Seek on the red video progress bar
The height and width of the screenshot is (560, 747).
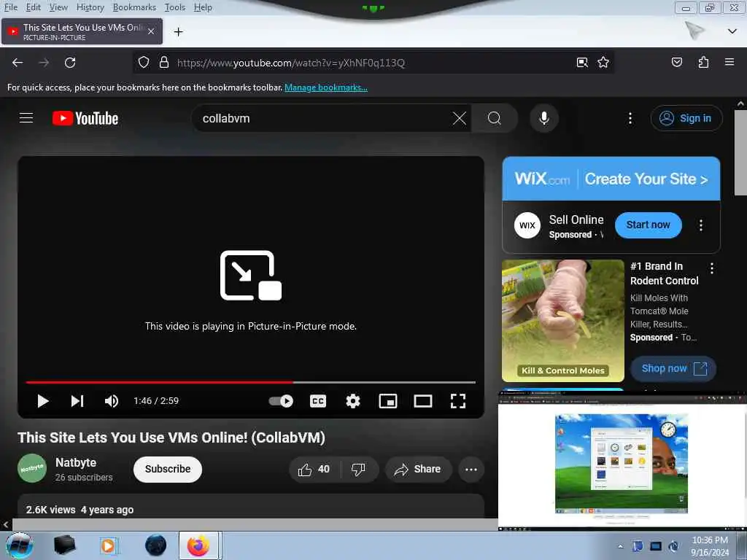click(x=251, y=382)
